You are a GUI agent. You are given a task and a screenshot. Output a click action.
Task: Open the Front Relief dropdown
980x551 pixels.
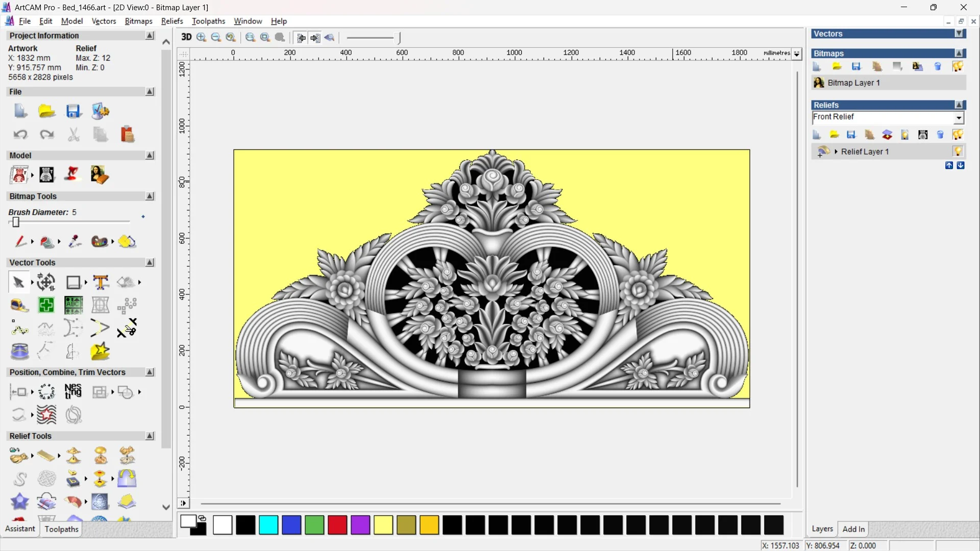coord(959,118)
